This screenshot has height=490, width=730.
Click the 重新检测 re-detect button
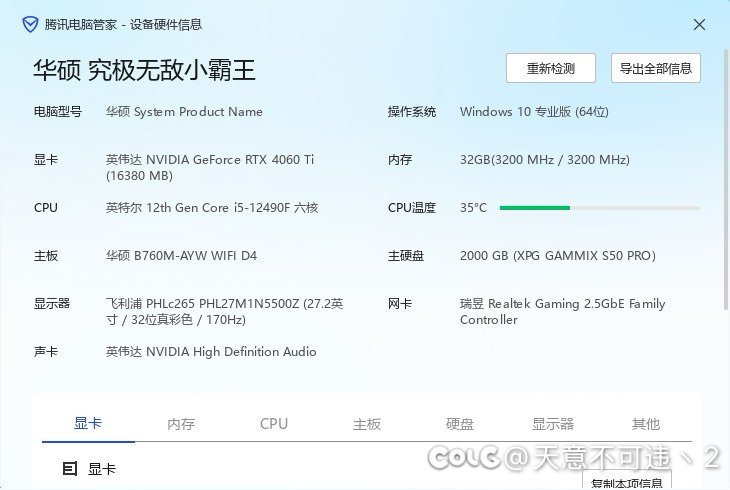click(551, 68)
